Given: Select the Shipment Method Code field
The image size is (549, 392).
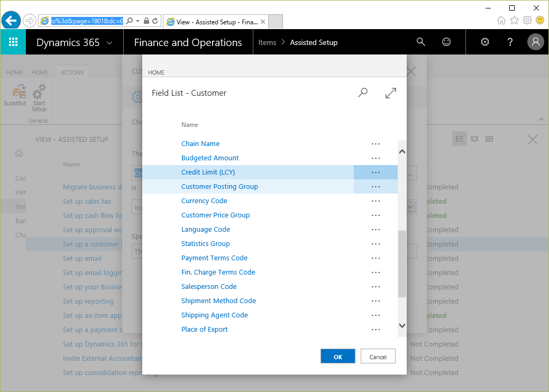Looking at the screenshot, I should pyautogui.click(x=218, y=301).
